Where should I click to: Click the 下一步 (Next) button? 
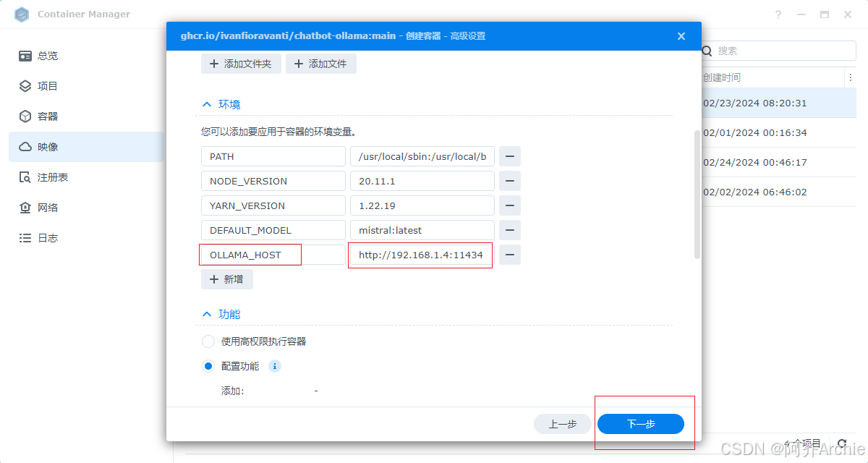click(x=642, y=424)
